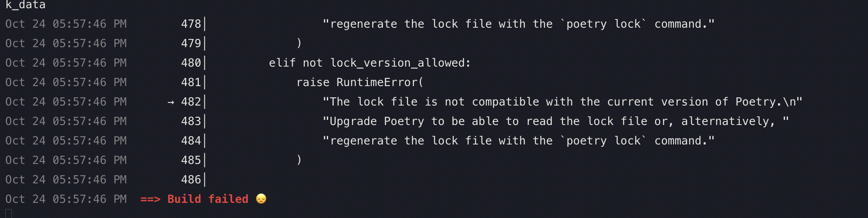
Task: Click line number 480
Action: tap(191, 63)
